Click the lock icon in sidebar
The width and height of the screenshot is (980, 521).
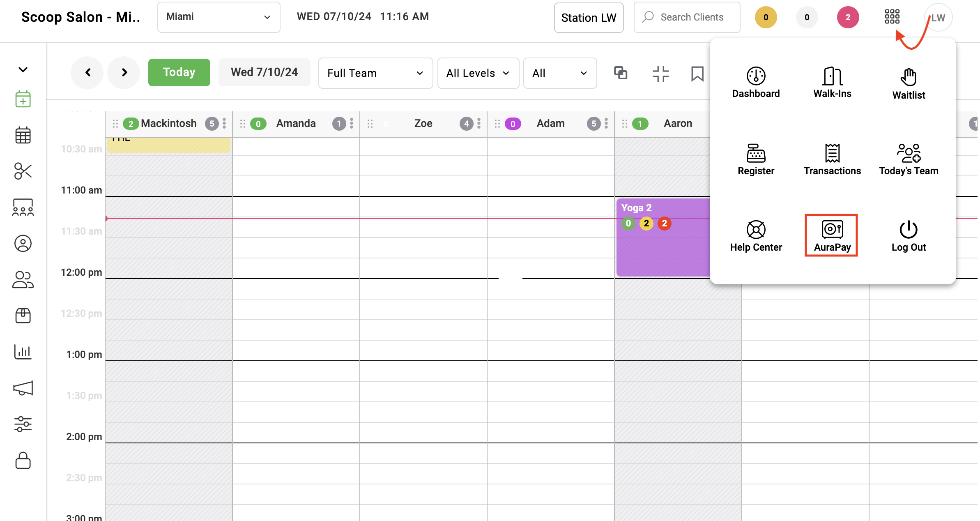tap(23, 460)
